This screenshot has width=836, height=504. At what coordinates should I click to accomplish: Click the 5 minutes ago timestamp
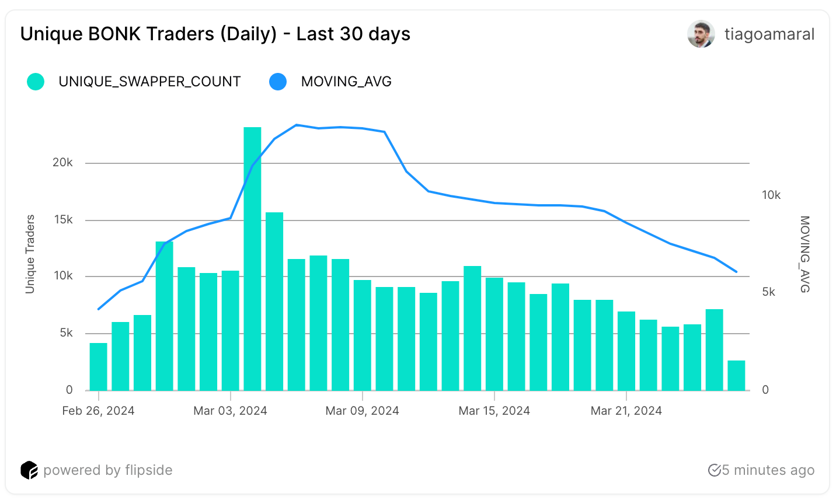[768, 470]
